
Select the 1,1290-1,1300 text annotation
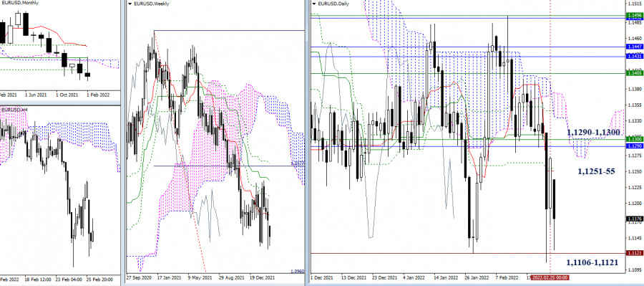point(593,133)
